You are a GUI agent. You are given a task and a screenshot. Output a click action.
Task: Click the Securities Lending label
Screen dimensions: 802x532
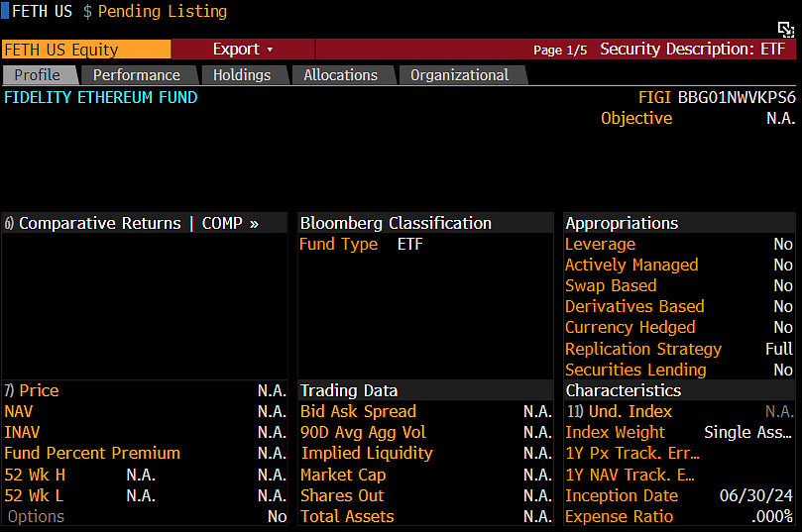[x=635, y=370]
